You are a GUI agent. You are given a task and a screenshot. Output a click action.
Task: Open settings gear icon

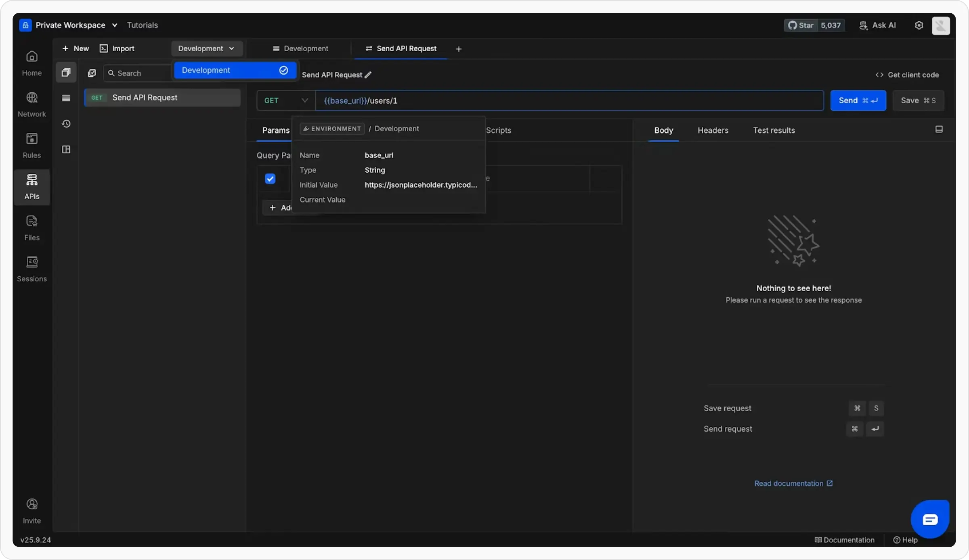point(919,25)
